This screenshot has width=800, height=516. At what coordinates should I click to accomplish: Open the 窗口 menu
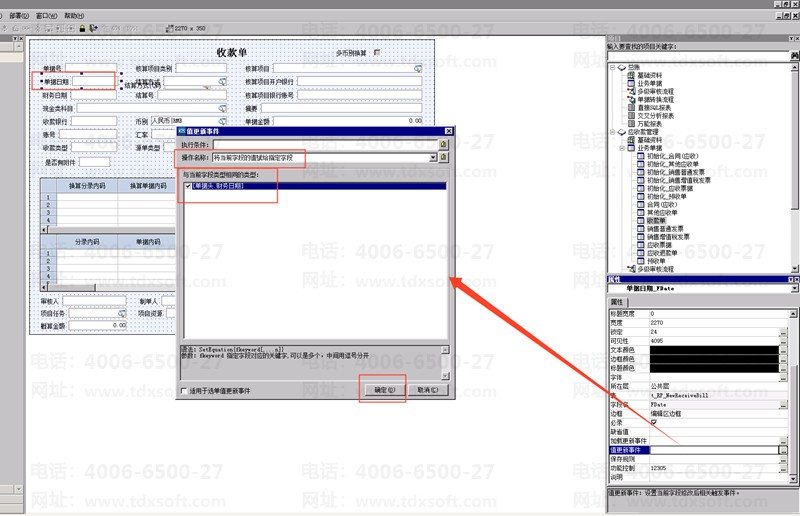[x=46, y=16]
